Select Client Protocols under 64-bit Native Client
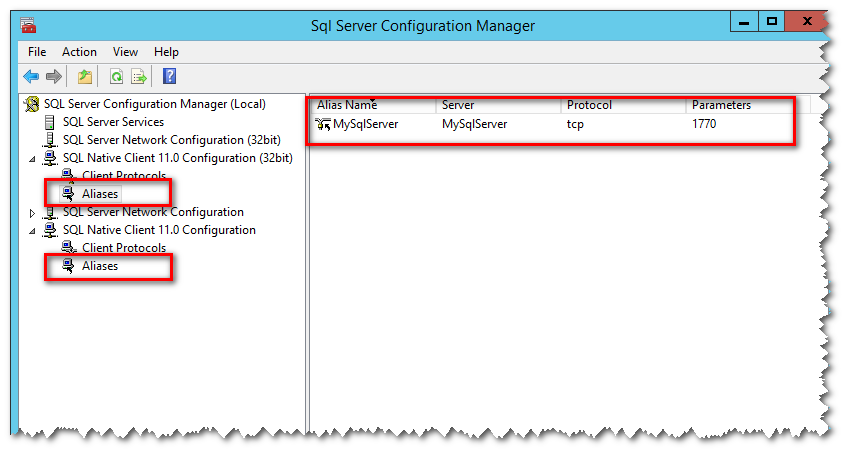 (123, 248)
